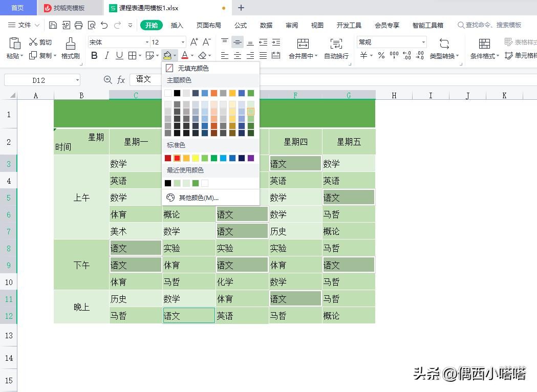The image size is (537, 392).
Task: Click the eraser clear icon
Action: tap(202, 55)
